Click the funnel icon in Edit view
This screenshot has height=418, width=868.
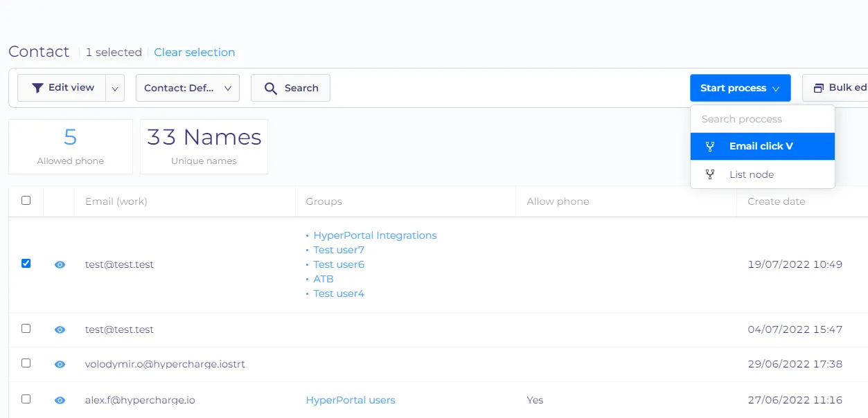38,88
